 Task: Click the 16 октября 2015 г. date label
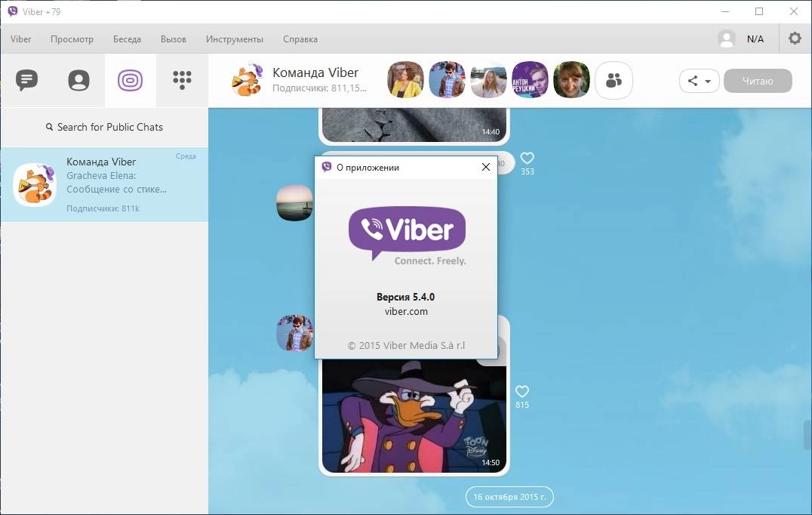(x=509, y=496)
